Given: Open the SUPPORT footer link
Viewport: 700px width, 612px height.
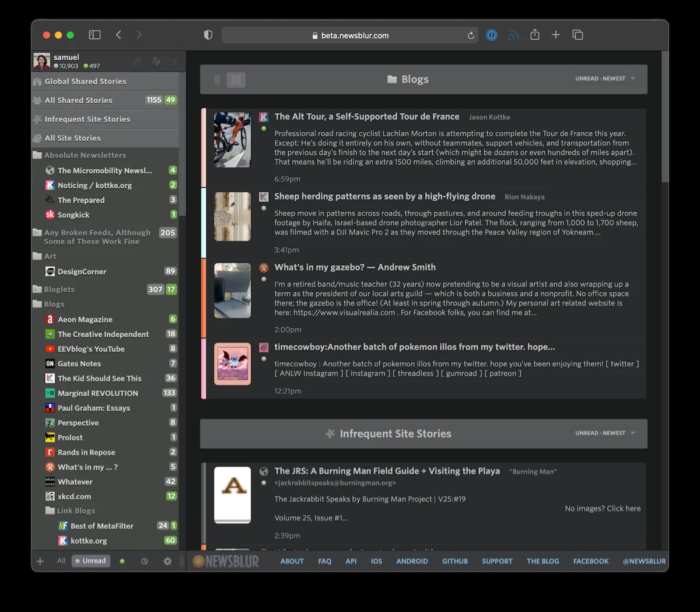Looking at the screenshot, I should point(497,561).
